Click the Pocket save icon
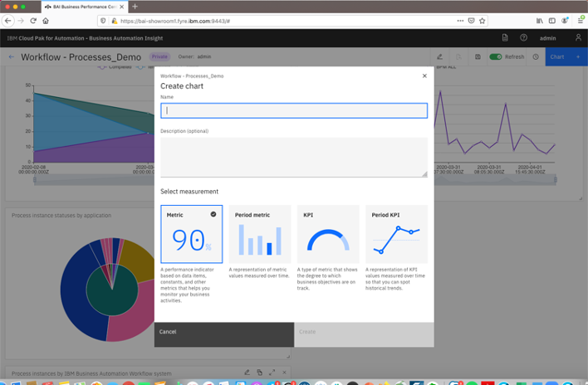588x385 pixels. coord(472,21)
